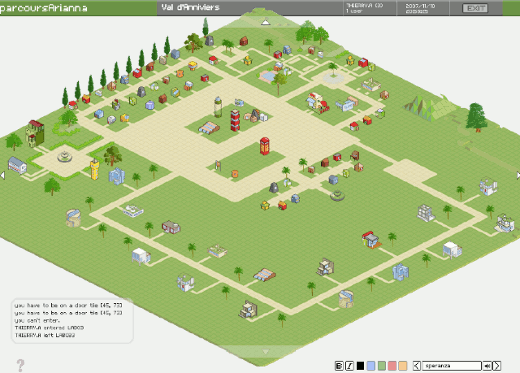
Task: Click the EXIT button
Action: tap(475, 8)
